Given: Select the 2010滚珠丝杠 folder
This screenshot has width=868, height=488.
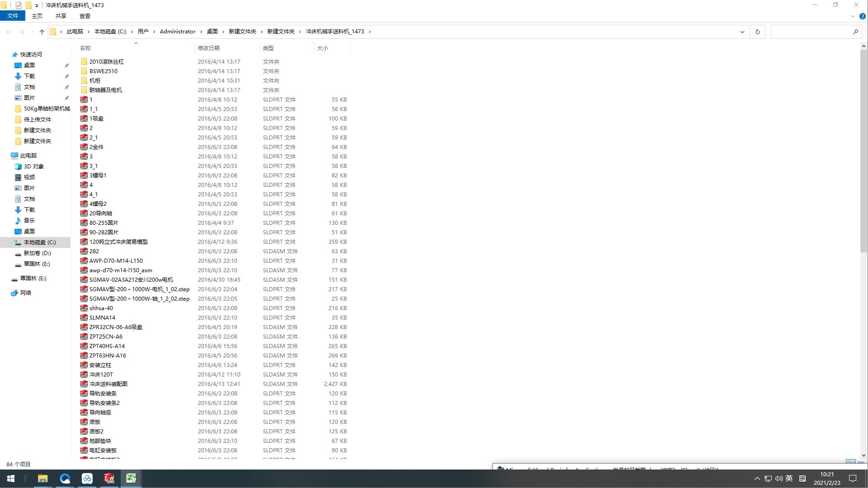Looking at the screenshot, I should click(106, 62).
